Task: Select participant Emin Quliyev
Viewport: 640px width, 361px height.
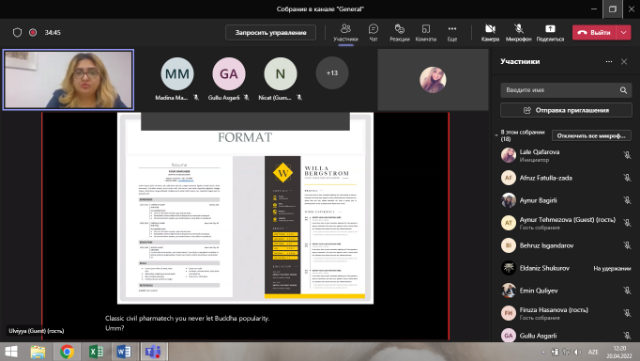Action: (x=566, y=290)
